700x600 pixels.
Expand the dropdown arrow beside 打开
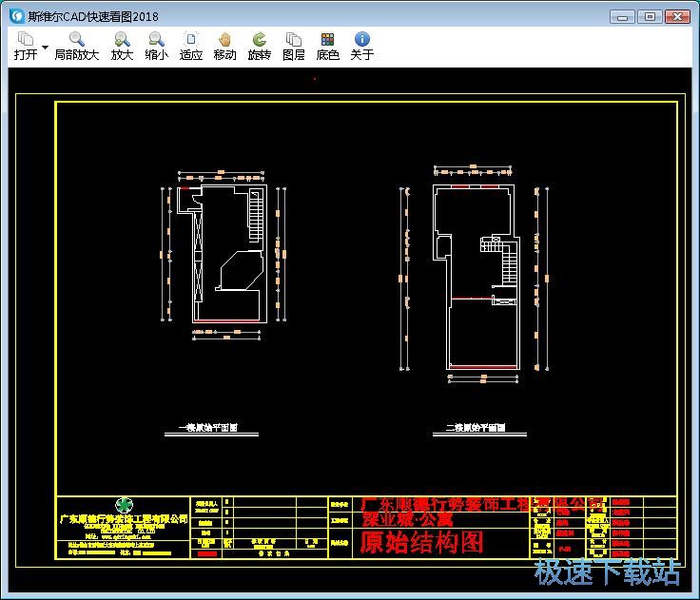45,47
